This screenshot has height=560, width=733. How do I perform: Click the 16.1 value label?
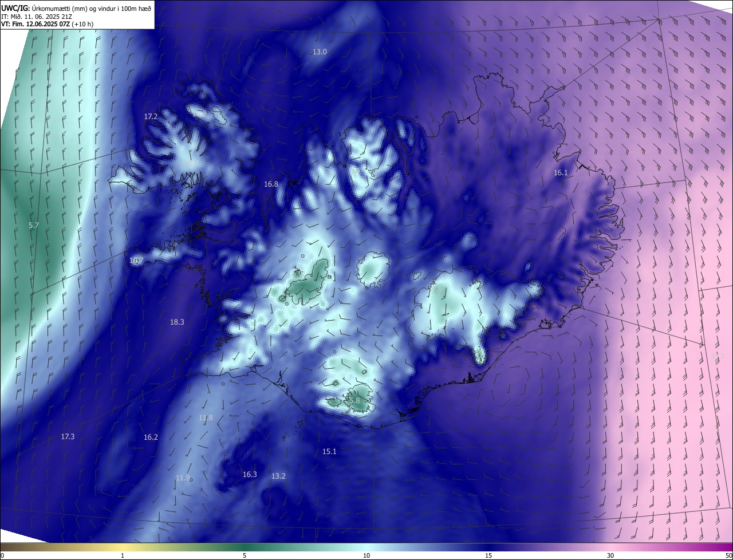coord(561,173)
